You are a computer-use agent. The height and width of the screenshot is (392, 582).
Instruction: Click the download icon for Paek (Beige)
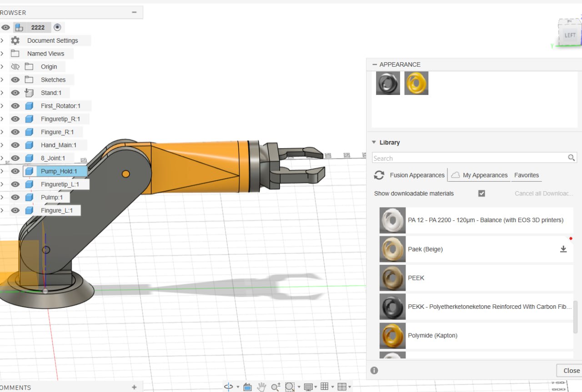pos(563,249)
